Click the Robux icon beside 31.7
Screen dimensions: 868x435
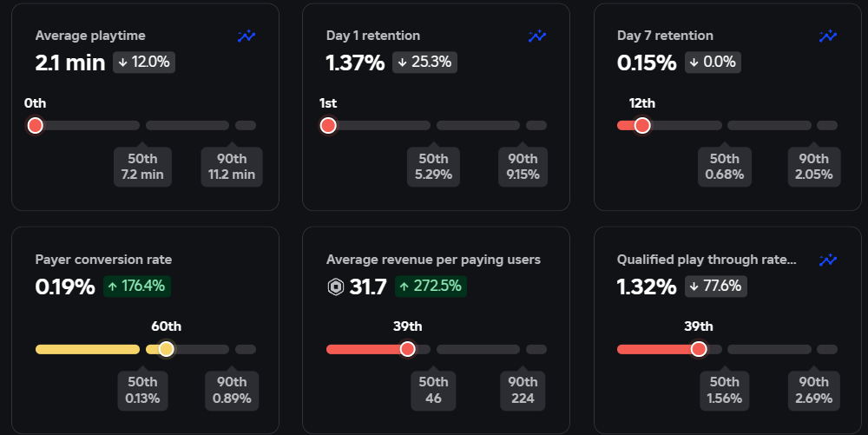(336, 287)
